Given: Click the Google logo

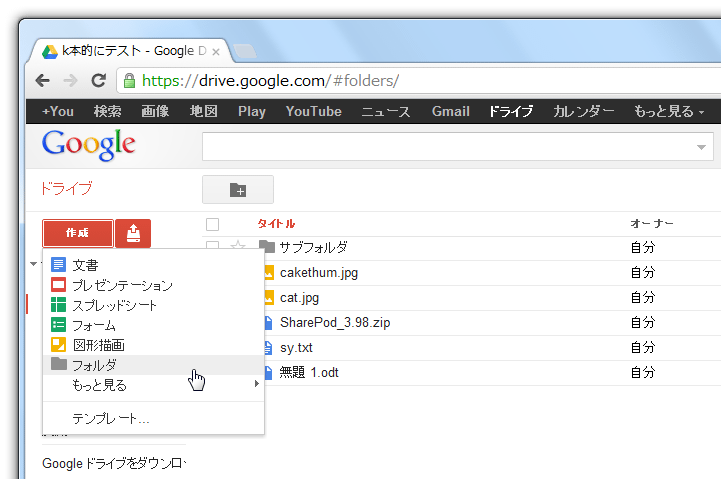Looking at the screenshot, I should tap(88, 144).
